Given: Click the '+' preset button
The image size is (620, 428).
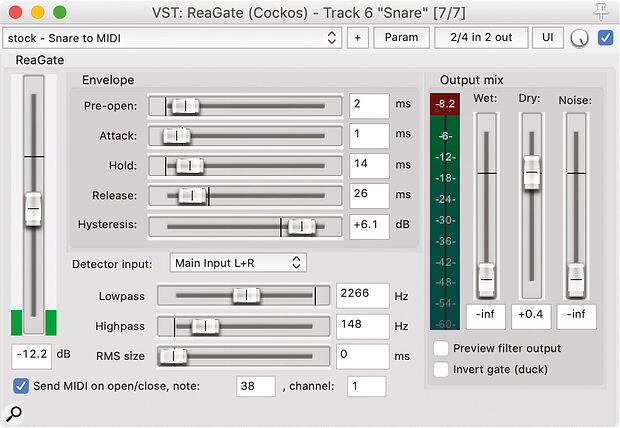Looking at the screenshot, I should (357, 38).
